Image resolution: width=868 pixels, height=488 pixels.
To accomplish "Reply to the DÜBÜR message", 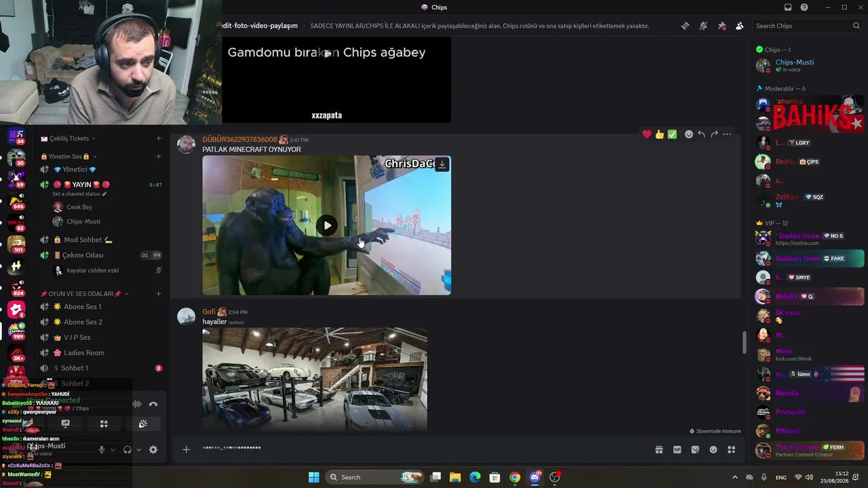I will tap(701, 134).
